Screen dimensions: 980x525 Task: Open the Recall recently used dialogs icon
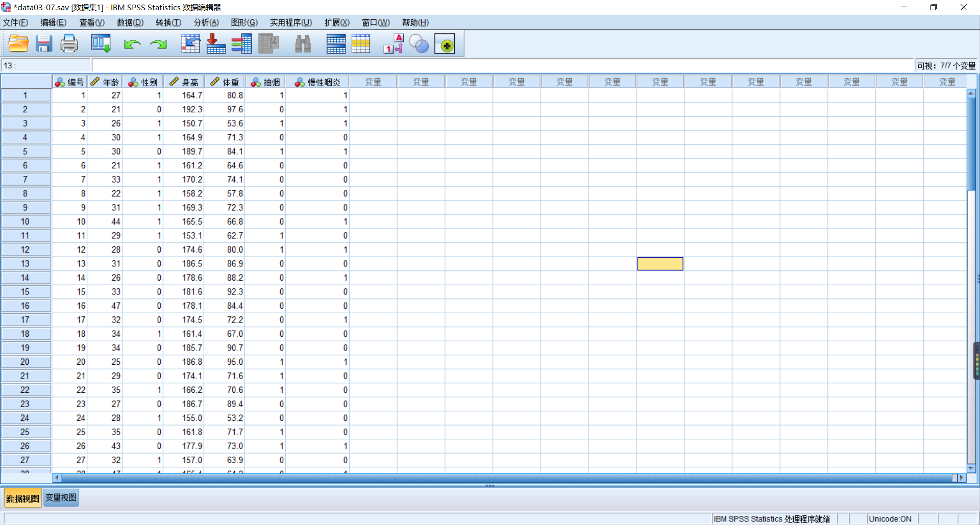point(101,44)
